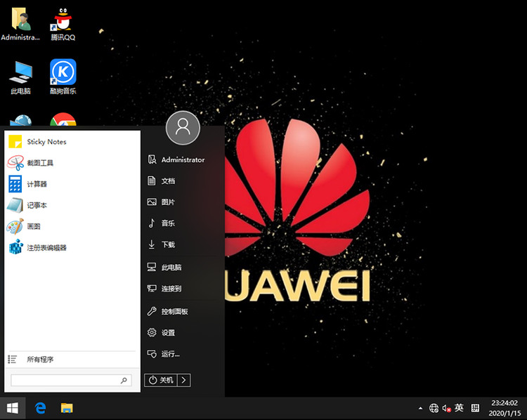527x420 pixels.
Task: Click the IME keyboard pad tray icon
Action: coord(475,408)
